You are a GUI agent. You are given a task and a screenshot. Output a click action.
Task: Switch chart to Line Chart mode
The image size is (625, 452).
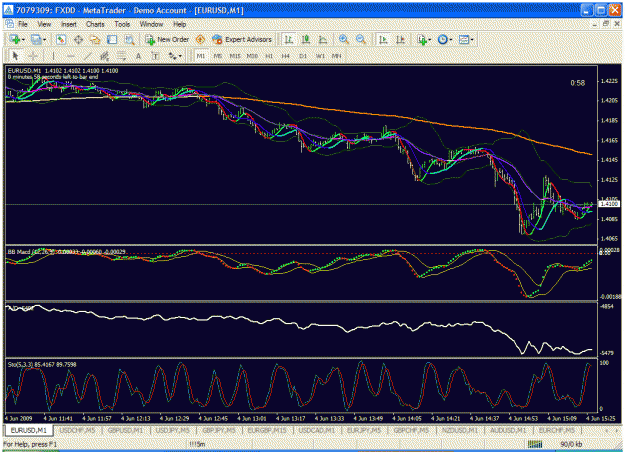pyautogui.click(x=323, y=39)
